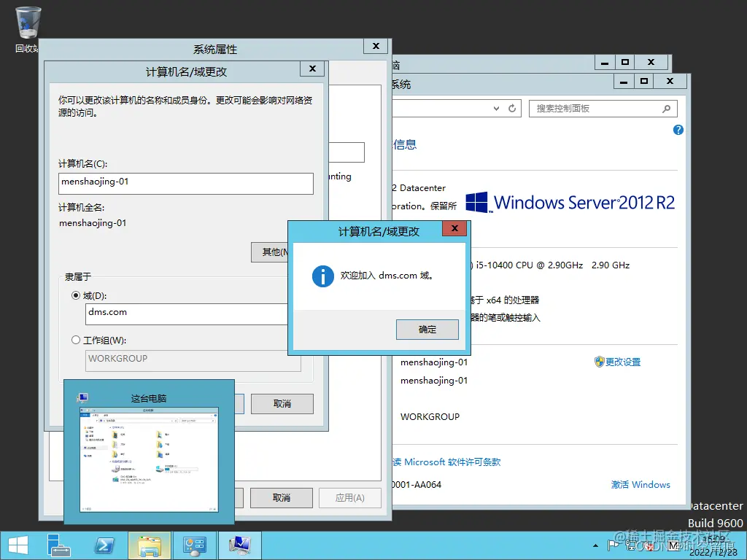Expand the address bar dropdown arrow
747x560 pixels.
coord(496,109)
